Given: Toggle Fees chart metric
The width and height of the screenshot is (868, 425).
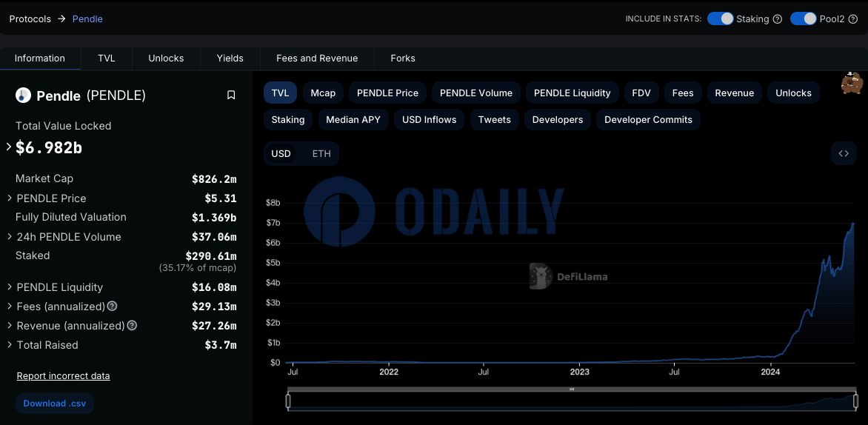Looking at the screenshot, I should (x=683, y=93).
